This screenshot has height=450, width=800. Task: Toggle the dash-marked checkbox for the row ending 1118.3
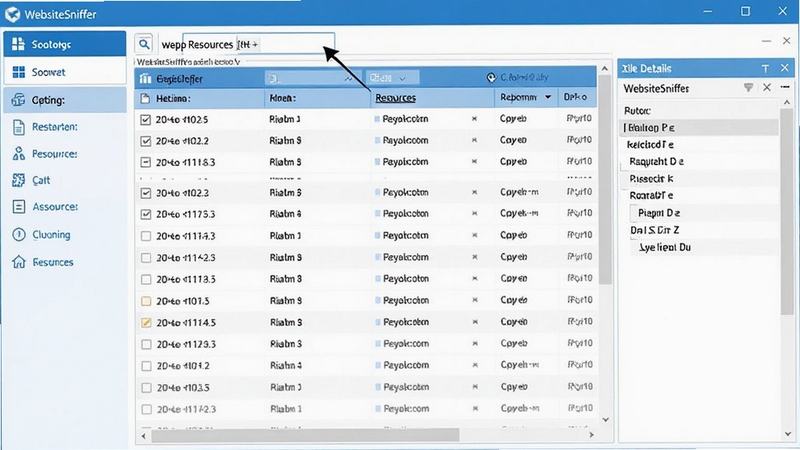(x=145, y=162)
